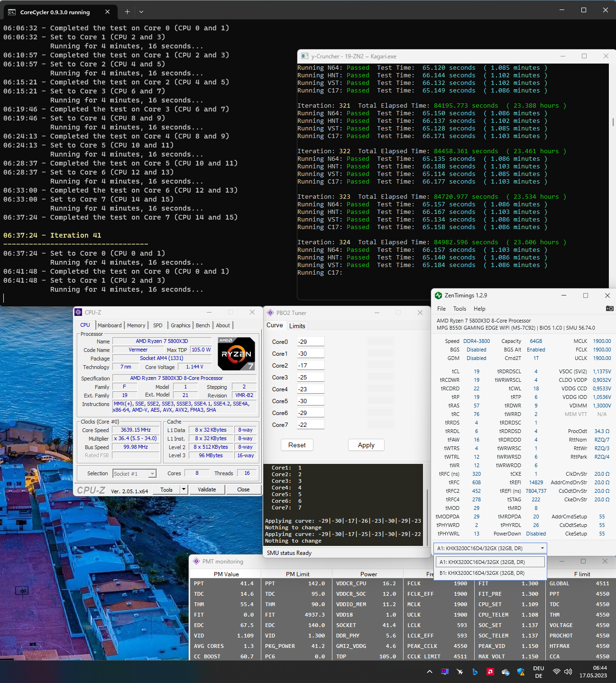Click the Tools button in CPU-Z
This screenshot has height=683, width=616.
[x=166, y=489]
